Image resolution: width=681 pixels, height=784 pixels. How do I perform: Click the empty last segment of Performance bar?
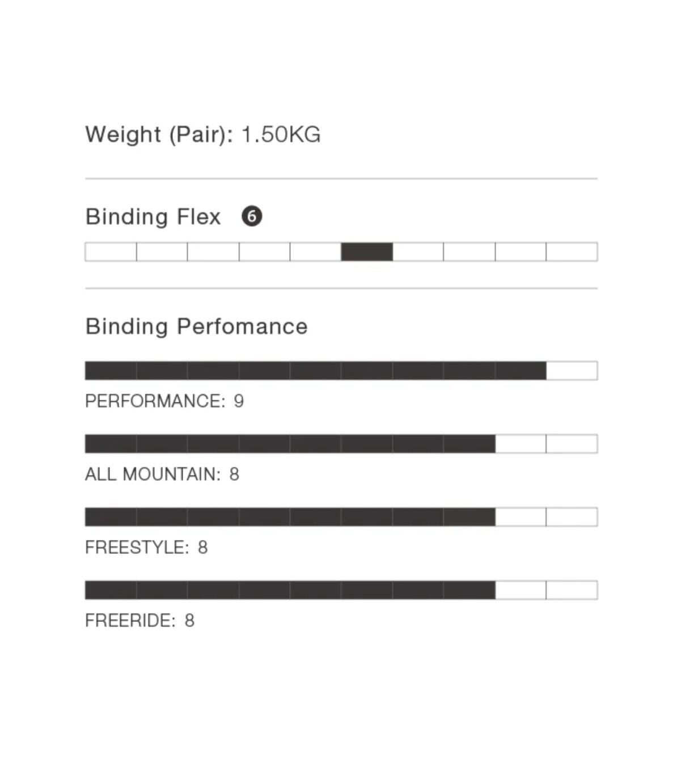point(572,371)
